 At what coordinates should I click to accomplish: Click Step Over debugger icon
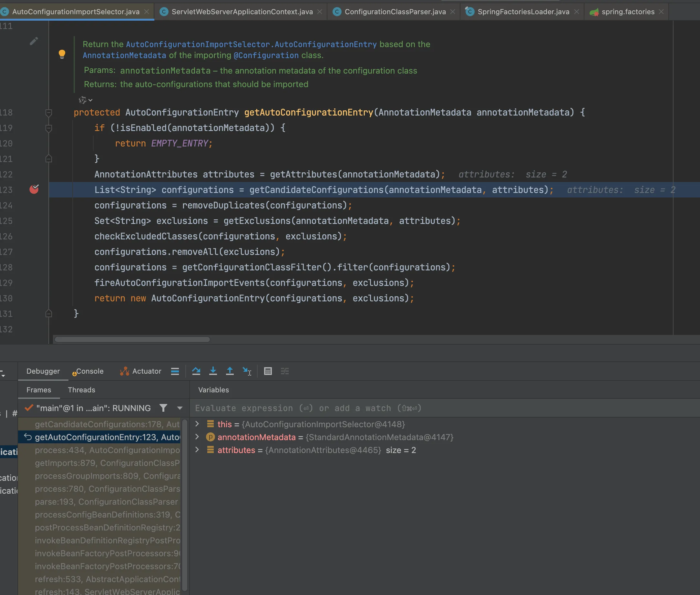pos(196,371)
